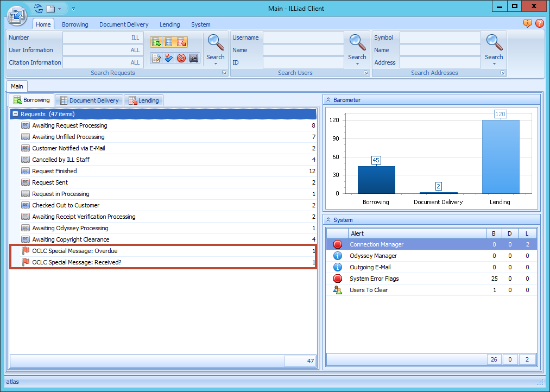Collapse the Barometer panel

click(x=328, y=100)
